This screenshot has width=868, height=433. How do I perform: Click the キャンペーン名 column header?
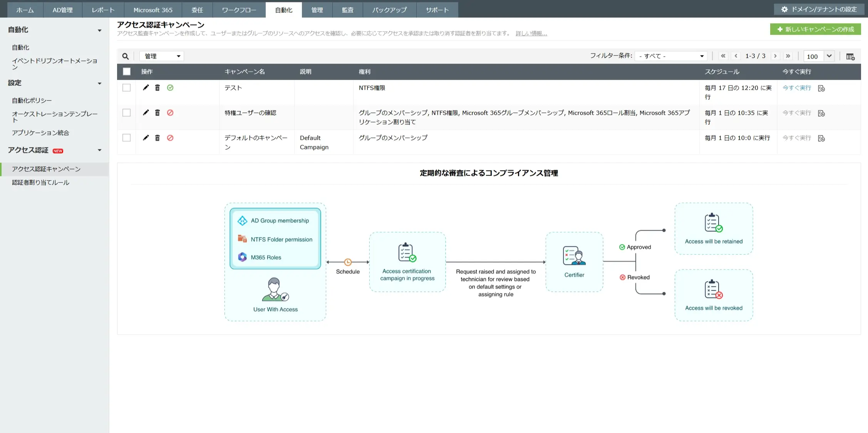click(x=245, y=72)
